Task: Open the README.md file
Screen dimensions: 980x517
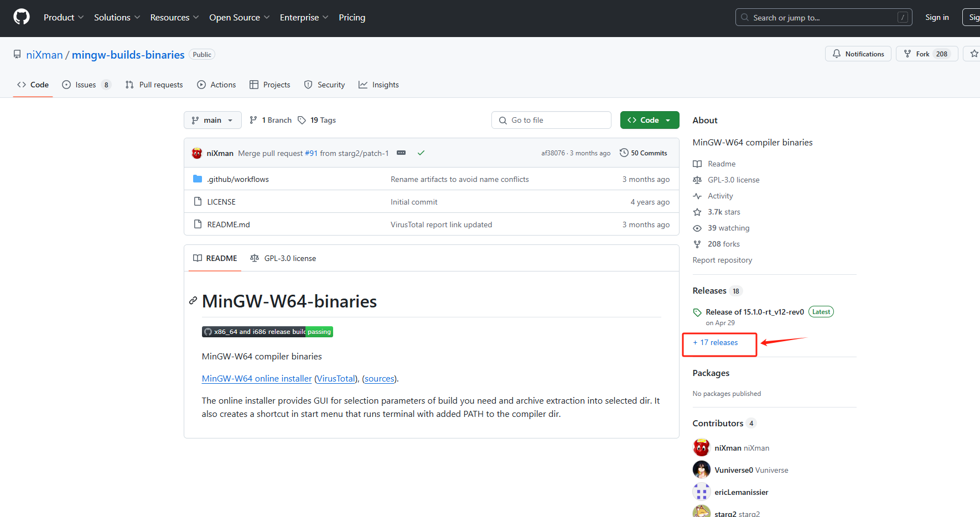Action: 229,224
